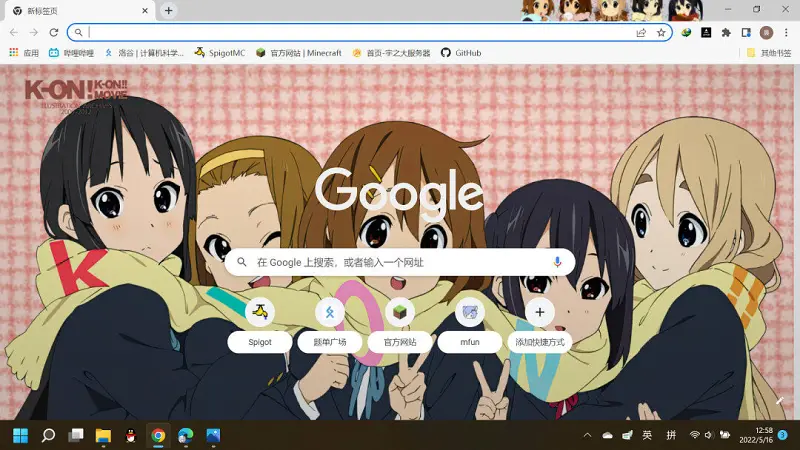This screenshot has height=450, width=800.
Task: Open Microsoft Edge from the taskbar
Action: coord(186,436)
